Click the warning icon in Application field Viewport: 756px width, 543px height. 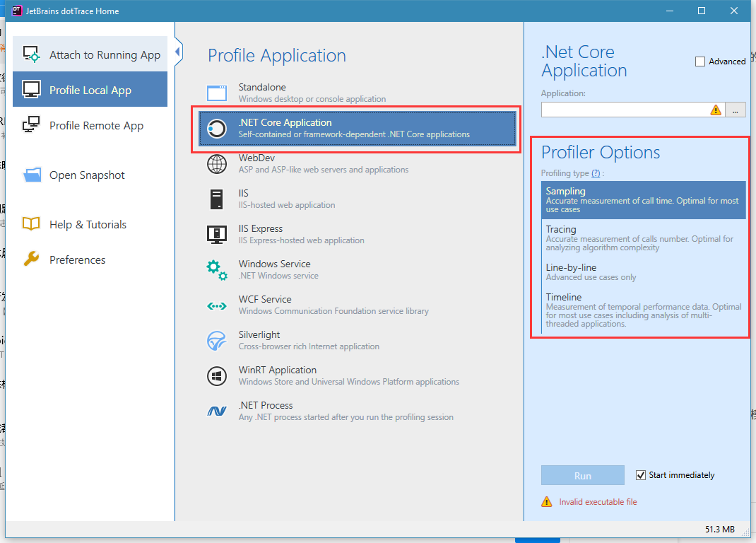coord(716,110)
